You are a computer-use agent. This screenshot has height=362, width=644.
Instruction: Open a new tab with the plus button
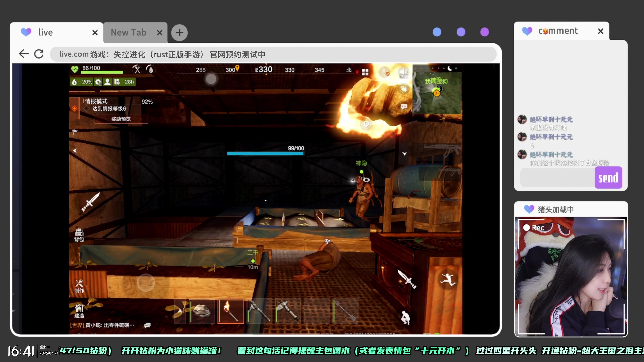(179, 33)
